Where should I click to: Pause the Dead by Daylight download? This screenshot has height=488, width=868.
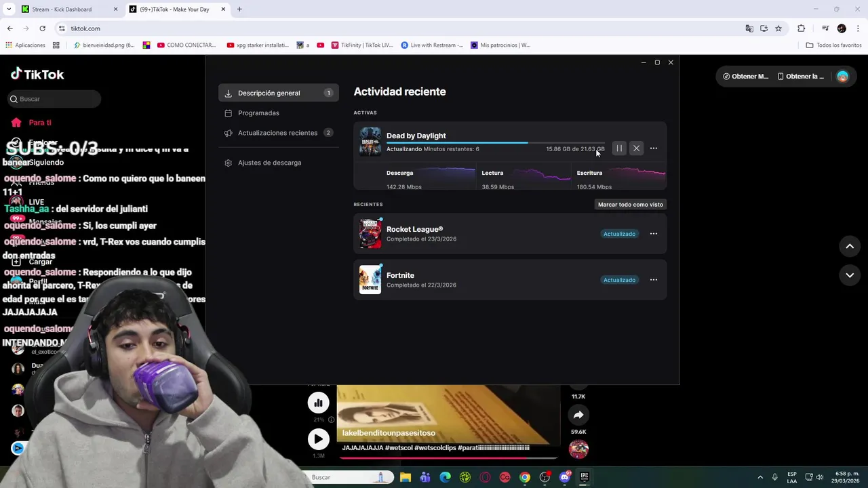tap(619, 148)
